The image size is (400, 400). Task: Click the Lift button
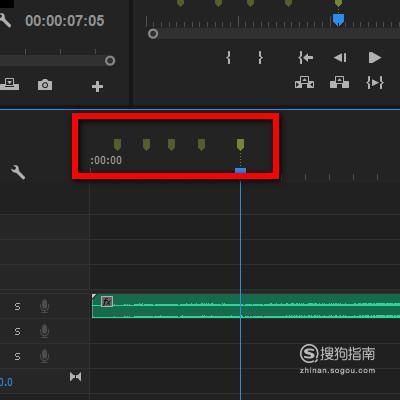(304, 82)
